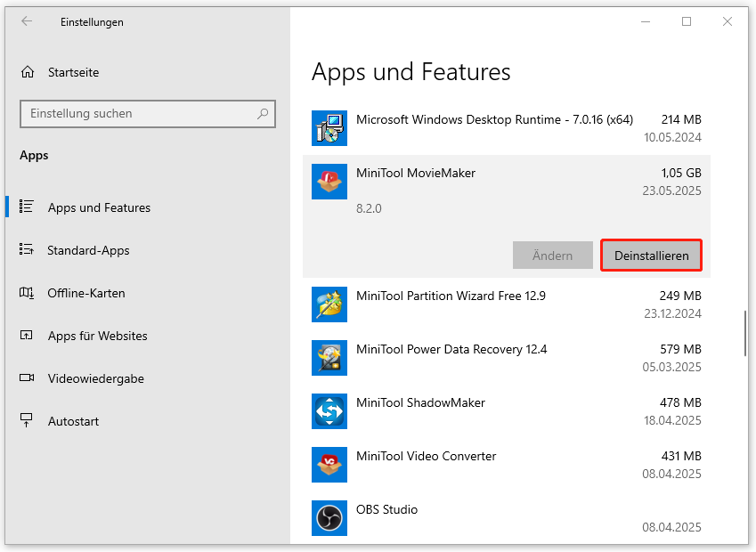Screen dimensions: 756x552
Task: Click the back arrow icon in Einstellungen
Action: pyautogui.click(x=27, y=21)
